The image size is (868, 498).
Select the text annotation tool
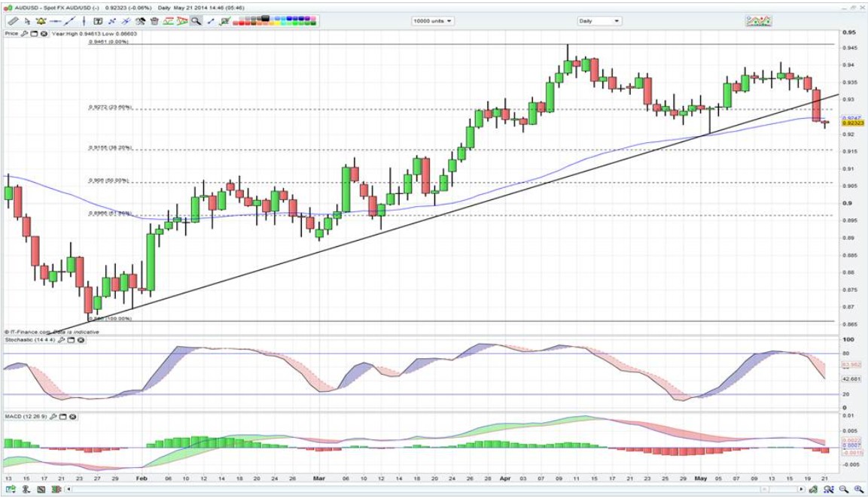(x=98, y=21)
